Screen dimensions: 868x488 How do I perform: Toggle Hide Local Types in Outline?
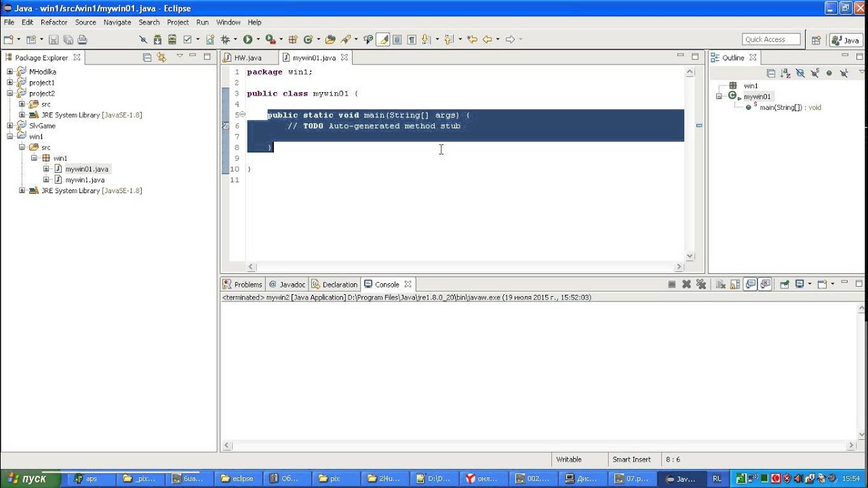844,73
